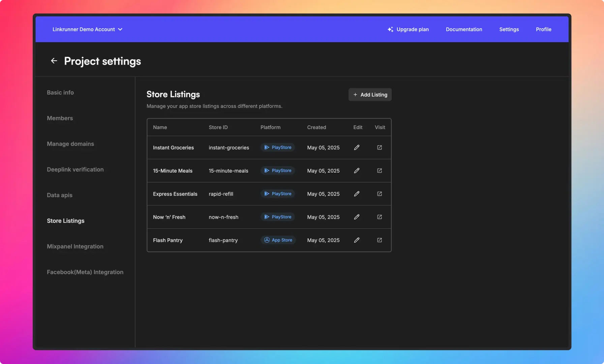The height and width of the screenshot is (364, 604).
Task: Go to Manage domains
Action: point(70,144)
